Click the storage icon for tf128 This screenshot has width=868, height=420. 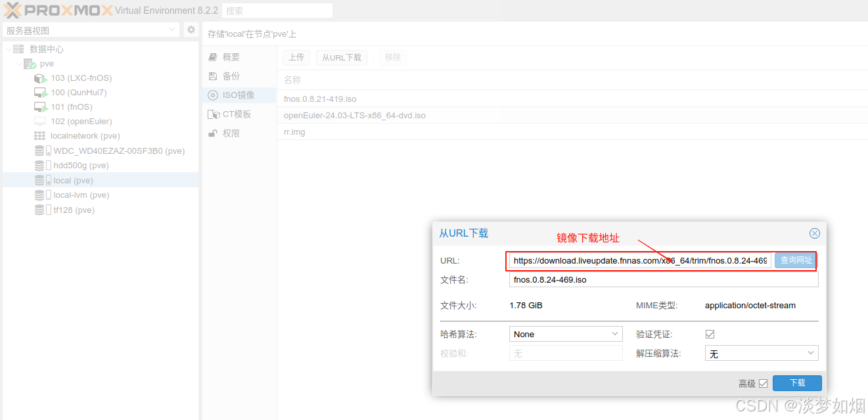[x=43, y=210]
